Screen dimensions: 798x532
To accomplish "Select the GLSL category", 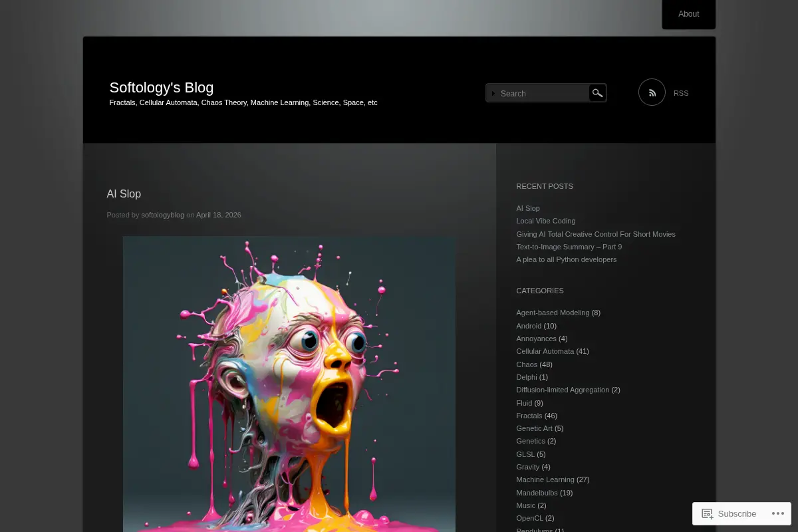I will click(x=525, y=454).
